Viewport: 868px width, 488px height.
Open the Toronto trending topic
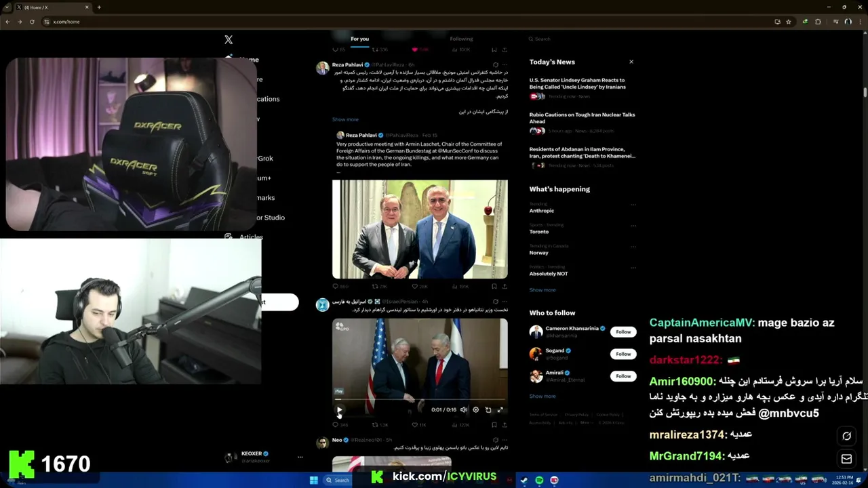point(539,232)
